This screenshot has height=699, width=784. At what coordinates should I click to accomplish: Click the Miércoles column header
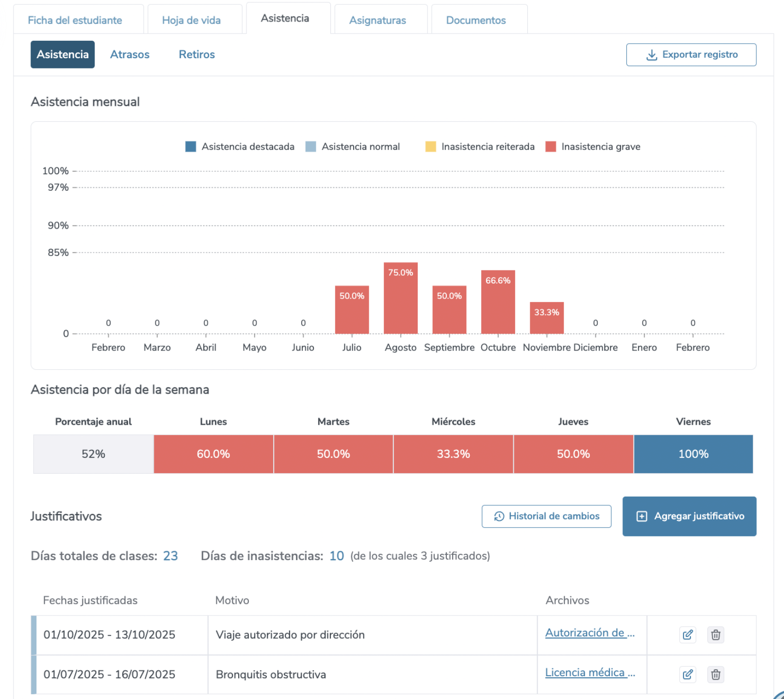pos(453,422)
